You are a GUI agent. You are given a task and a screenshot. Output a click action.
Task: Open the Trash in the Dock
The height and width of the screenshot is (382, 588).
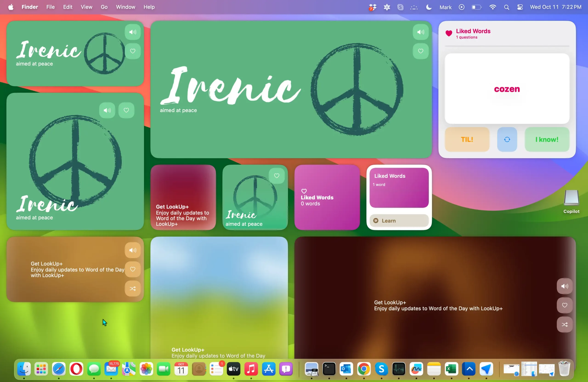tap(564, 369)
